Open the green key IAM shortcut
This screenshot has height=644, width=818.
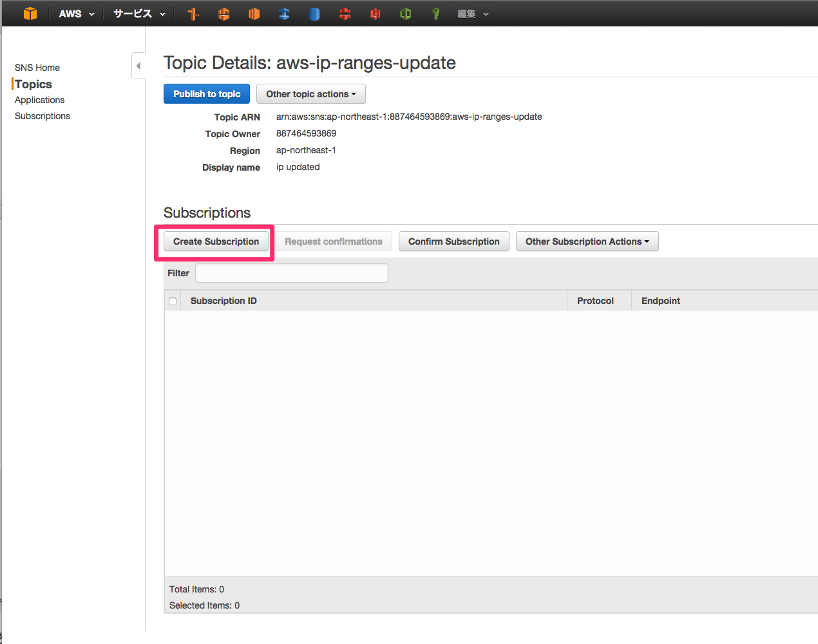(435, 14)
